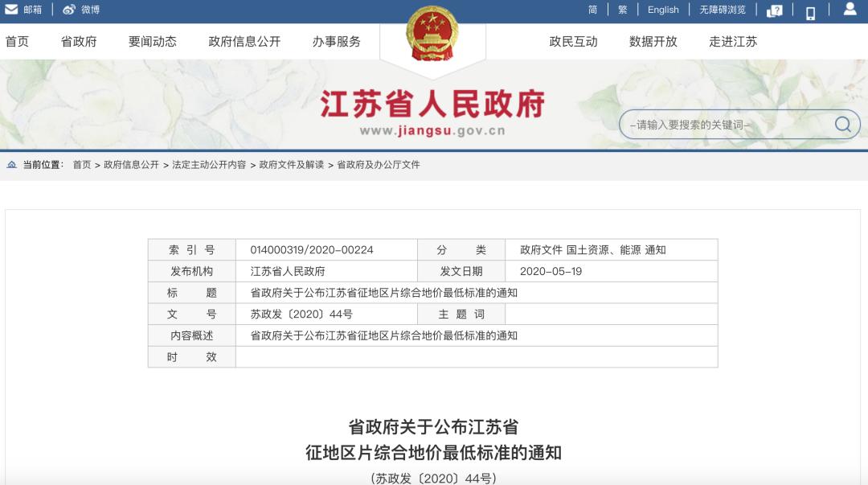This screenshot has height=485, width=868.
Task: Click the question mark help icon
Action: pos(773,10)
